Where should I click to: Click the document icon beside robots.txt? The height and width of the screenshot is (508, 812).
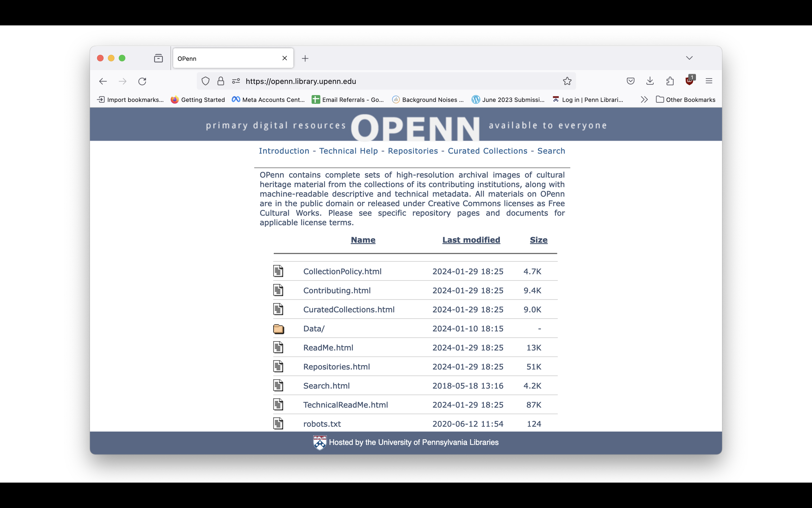click(278, 424)
